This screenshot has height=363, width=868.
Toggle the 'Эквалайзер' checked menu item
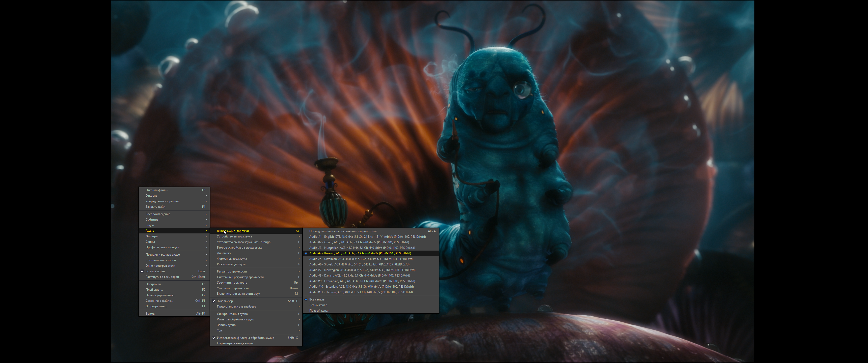[x=256, y=301]
